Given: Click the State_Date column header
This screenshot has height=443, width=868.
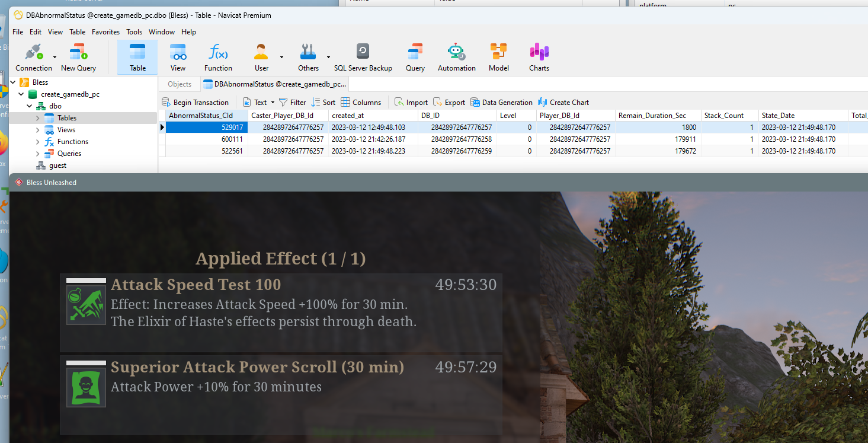Looking at the screenshot, I should [x=803, y=116].
